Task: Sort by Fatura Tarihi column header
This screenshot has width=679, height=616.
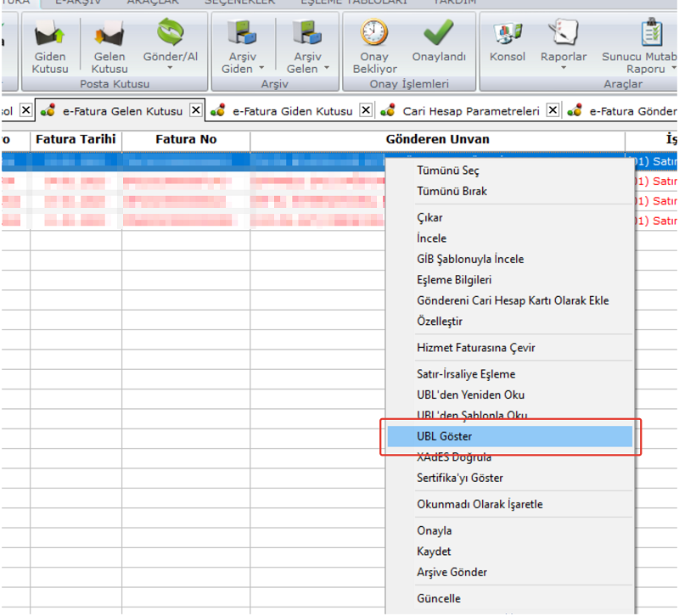Action: click(76, 139)
